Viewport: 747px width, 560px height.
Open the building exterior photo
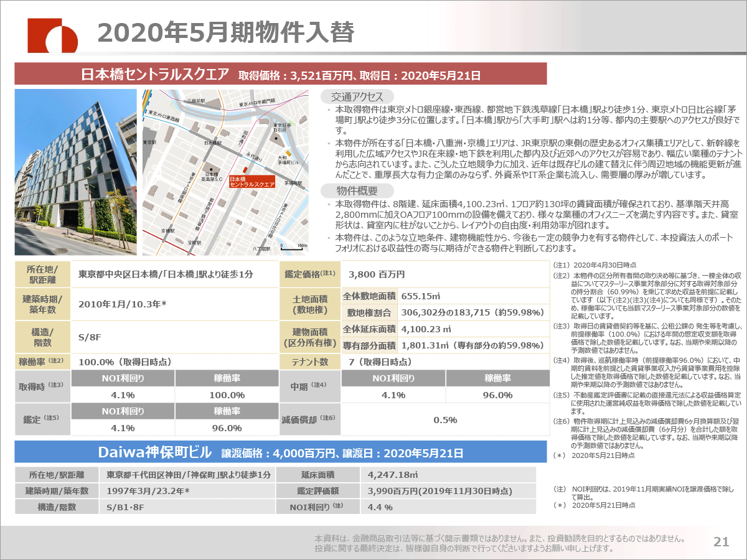(75, 172)
